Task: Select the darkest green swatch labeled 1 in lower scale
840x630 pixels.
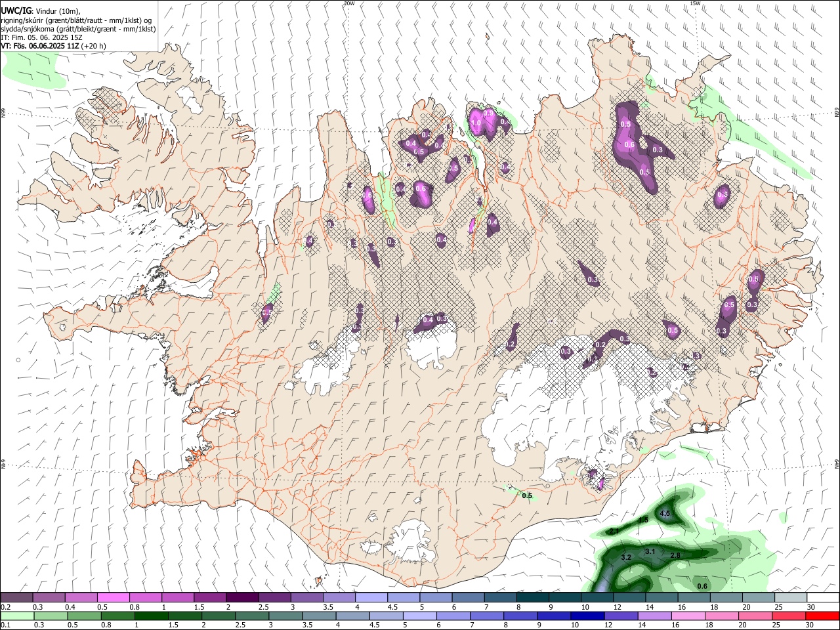Action: click(x=151, y=616)
